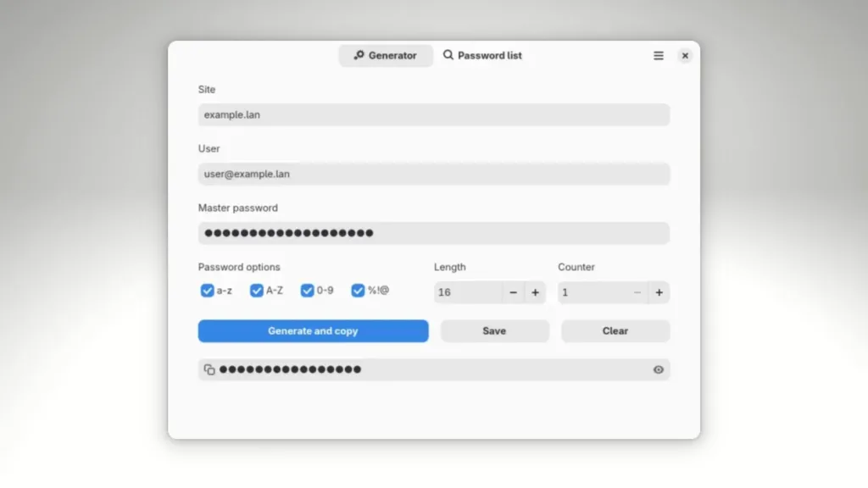Increase the password Length value
This screenshot has width=868, height=488.
click(535, 292)
